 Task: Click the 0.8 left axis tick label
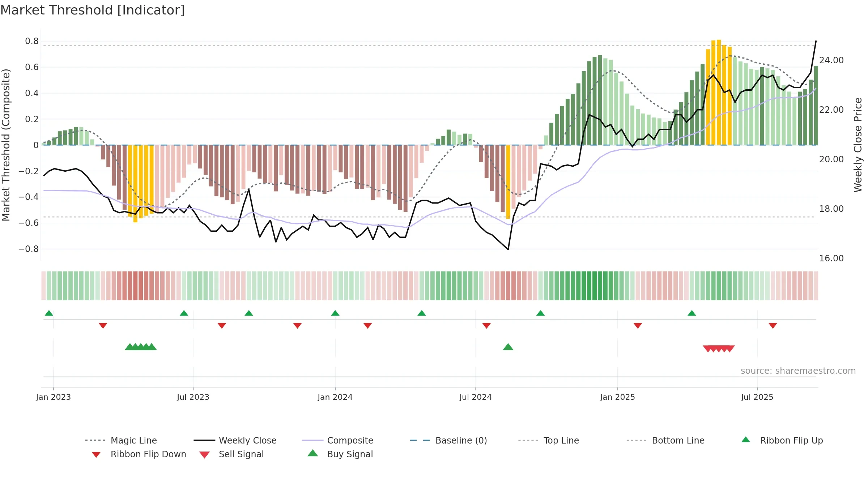[x=32, y=41]
